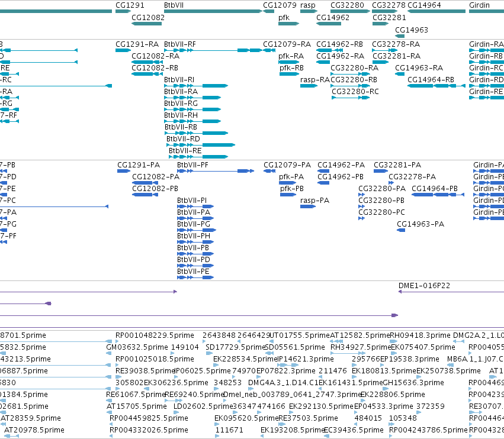Click the CG32278-RA transcript label

396,44
